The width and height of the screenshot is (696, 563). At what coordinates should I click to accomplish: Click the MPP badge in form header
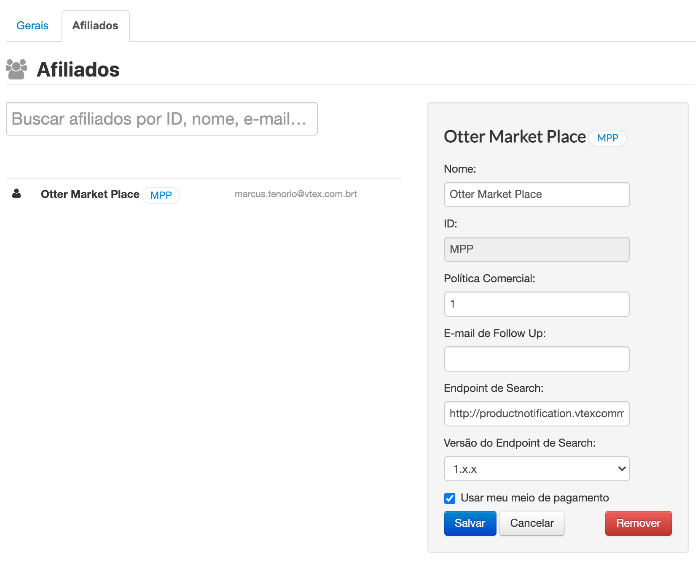tap(608, 138)
